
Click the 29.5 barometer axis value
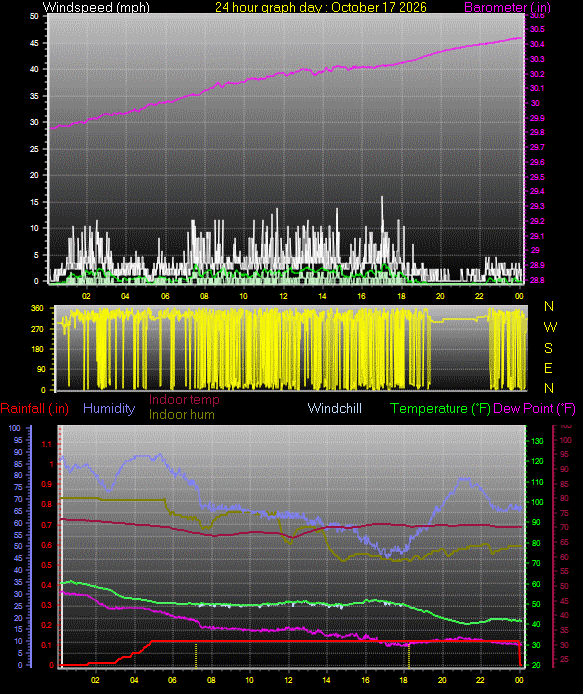point(537,177)
